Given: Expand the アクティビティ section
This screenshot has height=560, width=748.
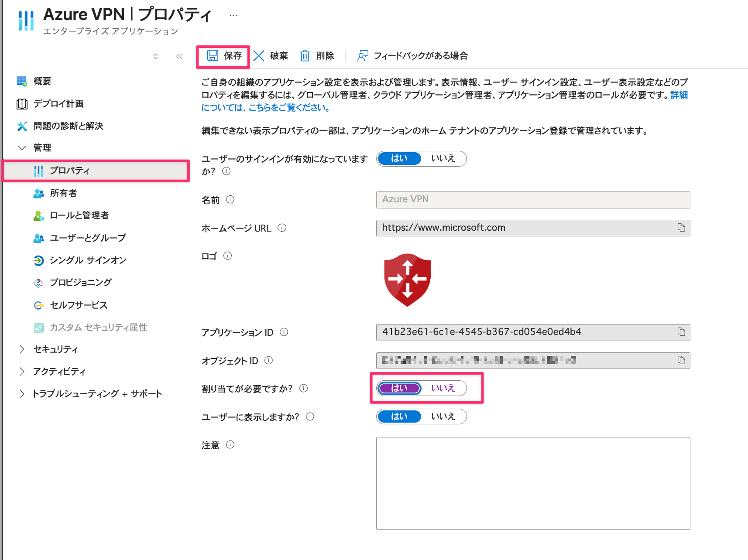Looking at the screenshot, I should [x=22, y=372].
